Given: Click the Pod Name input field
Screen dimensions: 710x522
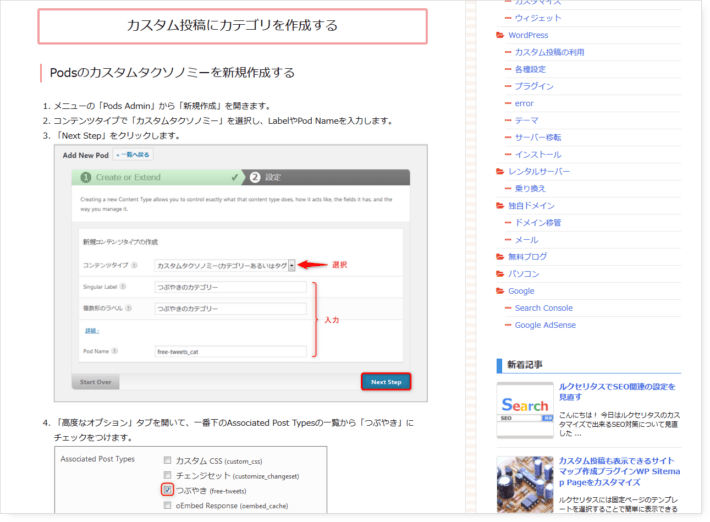Looking at the screenshot, I should [x=230, y=351].
